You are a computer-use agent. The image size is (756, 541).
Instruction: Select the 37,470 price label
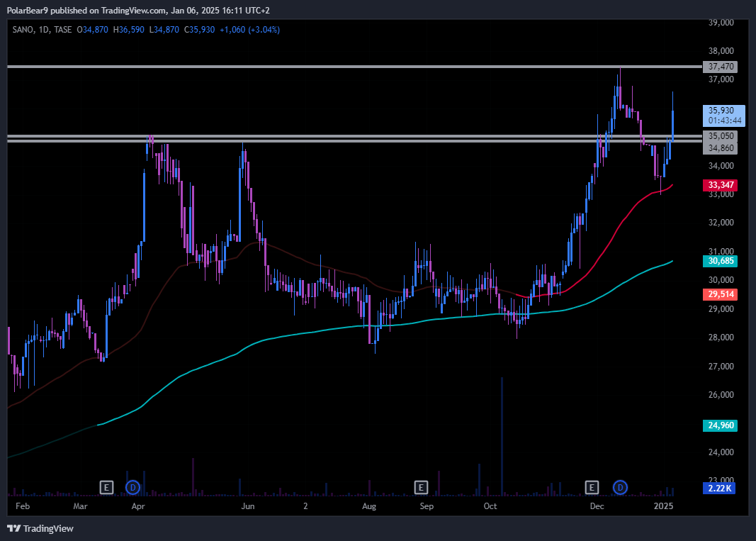click(x=721, y=67)
